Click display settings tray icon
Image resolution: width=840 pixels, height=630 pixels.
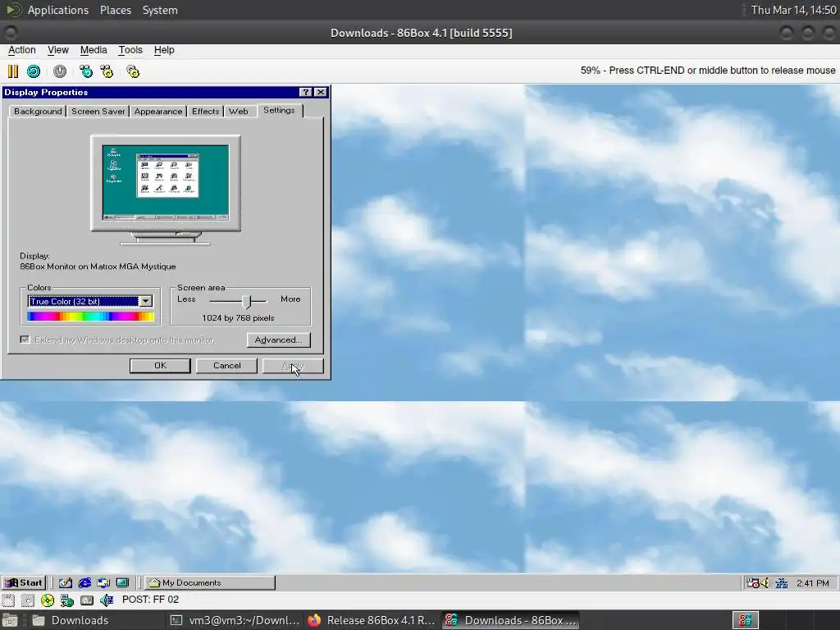pos(782,583)
